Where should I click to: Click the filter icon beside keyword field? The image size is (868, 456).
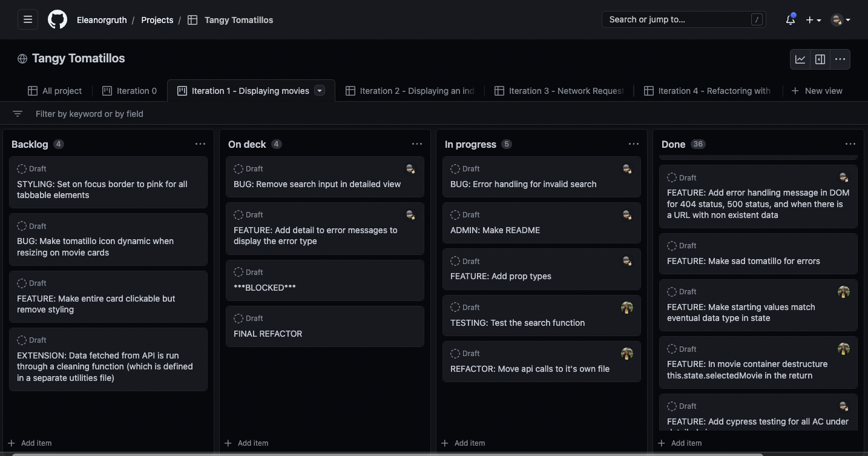[18, 114]
